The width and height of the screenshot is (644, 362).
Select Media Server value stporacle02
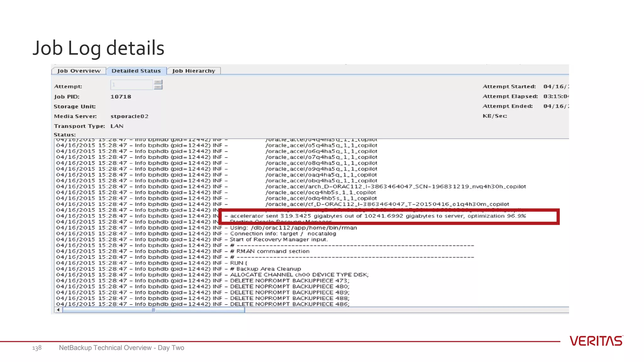pyautogui.click(x=130, y=116)
